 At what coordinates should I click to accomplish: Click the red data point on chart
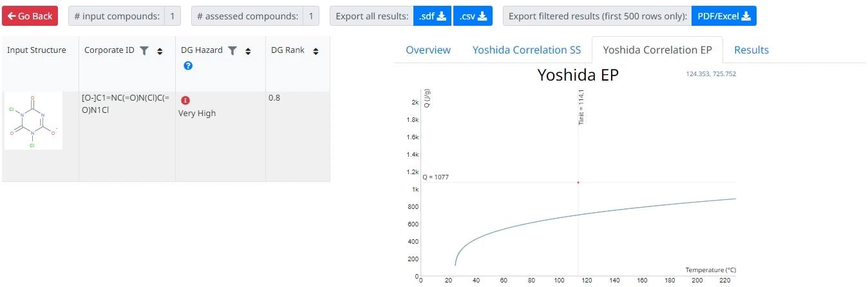click(578, 183)
